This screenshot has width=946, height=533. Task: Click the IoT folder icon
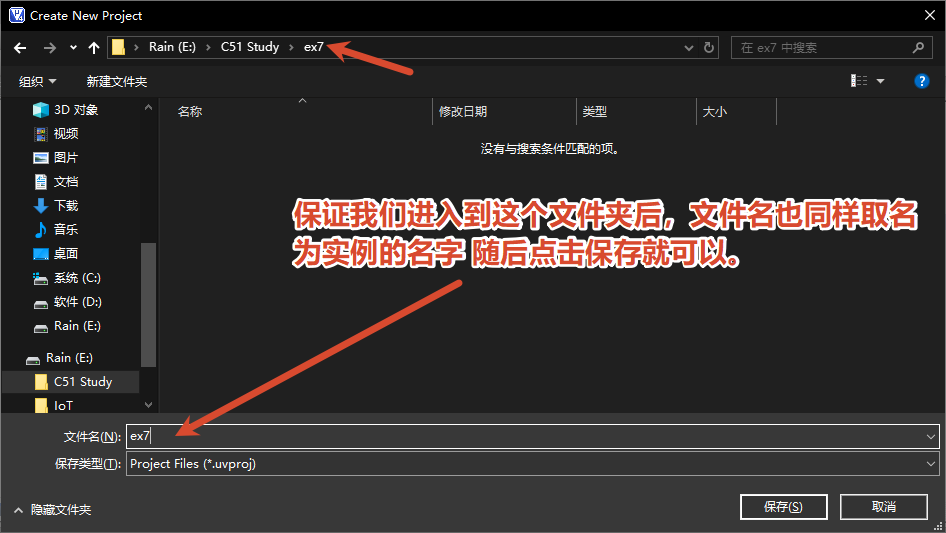tap(41, 406)
